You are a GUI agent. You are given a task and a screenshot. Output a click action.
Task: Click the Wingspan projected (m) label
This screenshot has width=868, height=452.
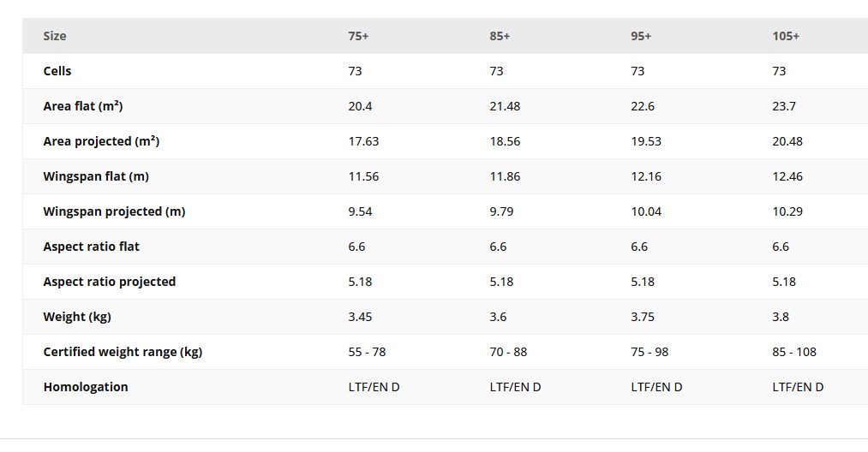coord(114,211)
